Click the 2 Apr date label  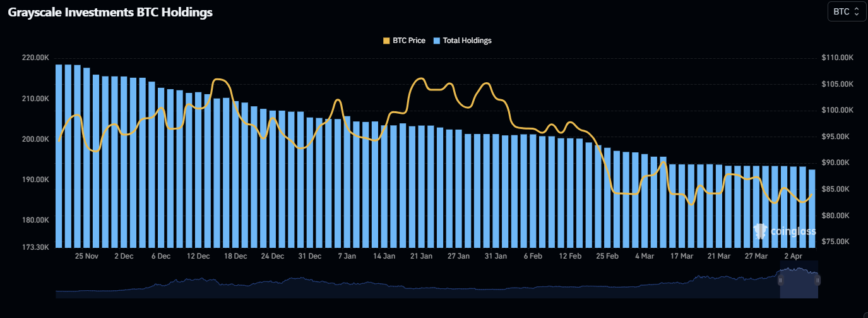tap(794, 256)
